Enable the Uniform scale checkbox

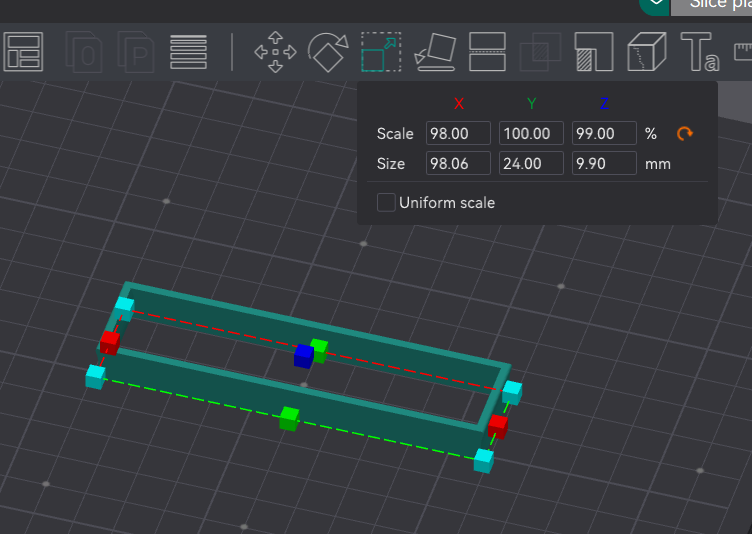pyautogui.click(x=386, y=202)
